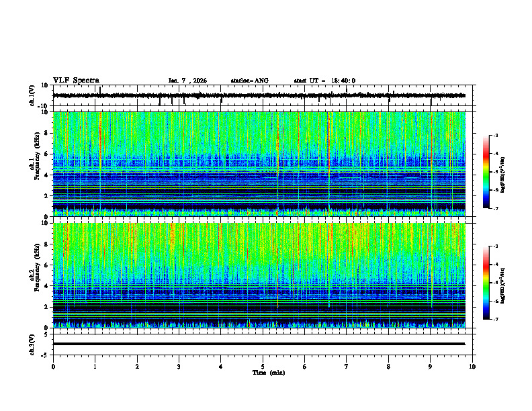The width and height of the screenshot is (532, 411).
Task: Click the "-7" label below ch.2 color bar
Action: [x=495, y=320]
